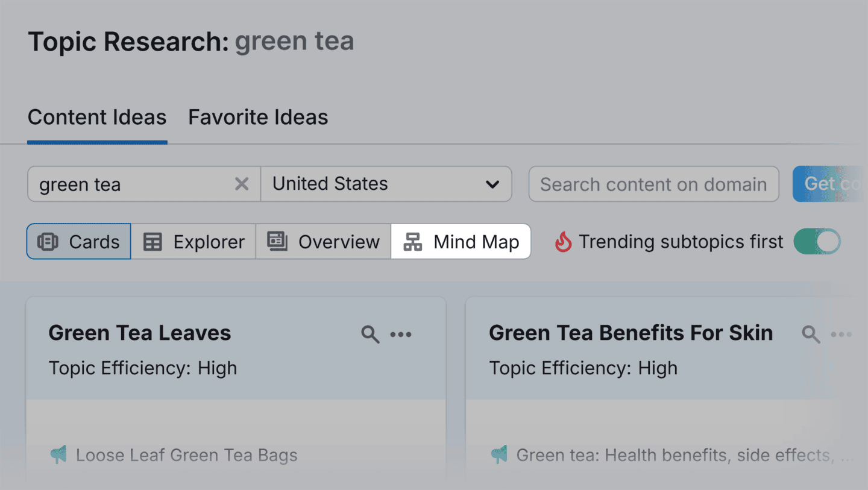Viewport: 868px width, 490px height.
Task: Click the Search content on domain field
Action: tap(653, 184)
